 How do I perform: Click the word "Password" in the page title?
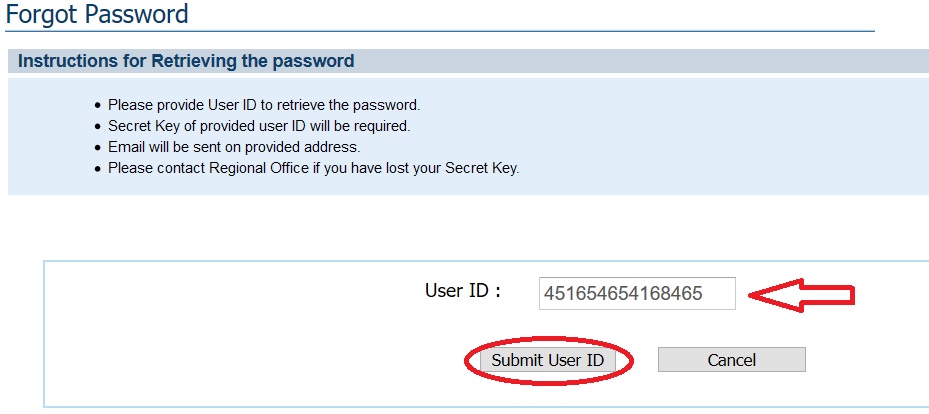pyautogui.click(x=139, y=15)
